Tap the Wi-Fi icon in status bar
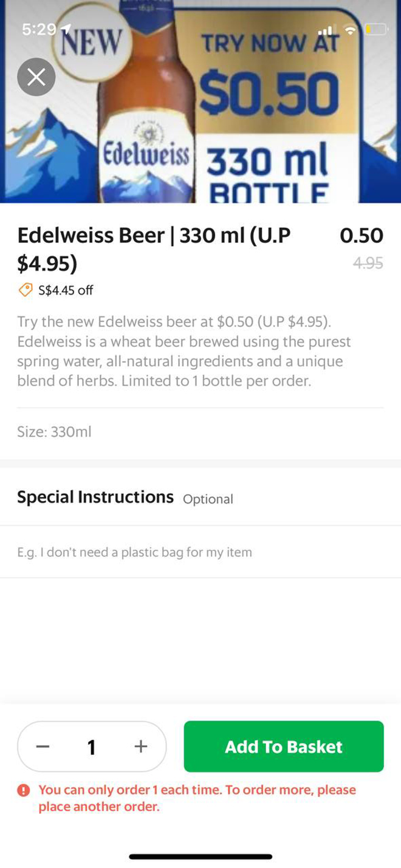401x868 pixels. click(350, 29)
